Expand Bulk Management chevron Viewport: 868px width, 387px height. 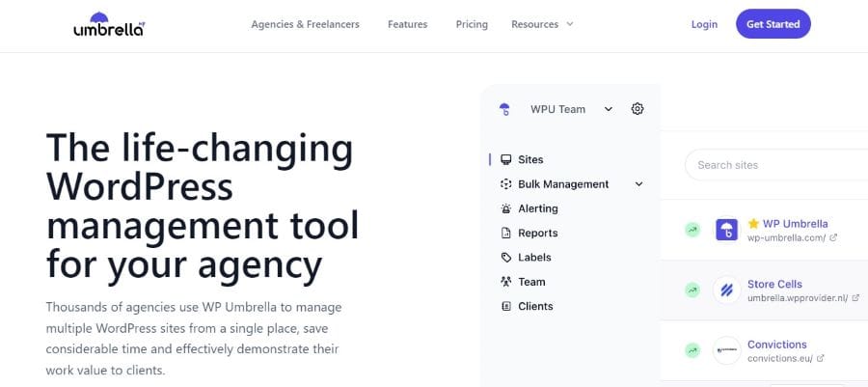pos(638,184)
